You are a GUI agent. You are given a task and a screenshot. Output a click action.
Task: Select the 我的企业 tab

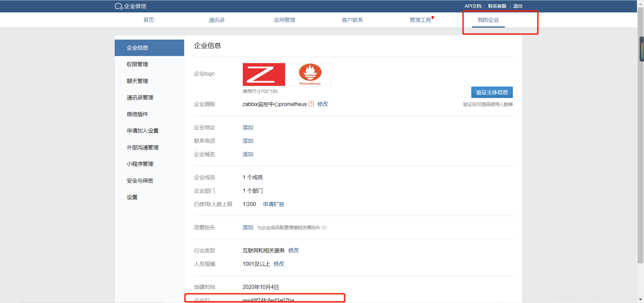click(x=488, y=20)
